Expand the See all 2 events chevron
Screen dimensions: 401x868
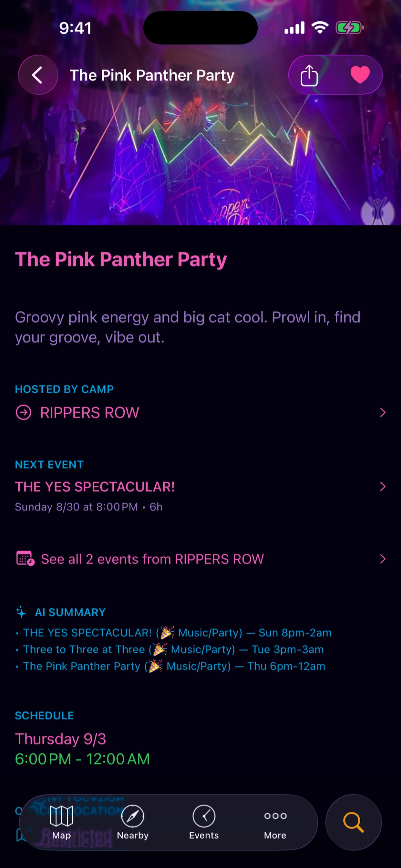pyautogui.click(x=383, y=559)
